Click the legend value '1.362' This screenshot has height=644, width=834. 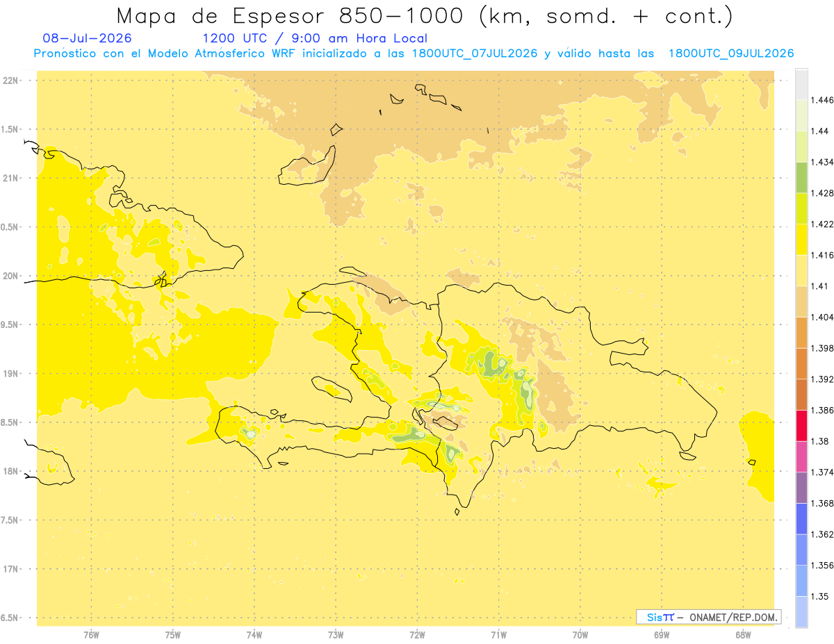[821, 534]
